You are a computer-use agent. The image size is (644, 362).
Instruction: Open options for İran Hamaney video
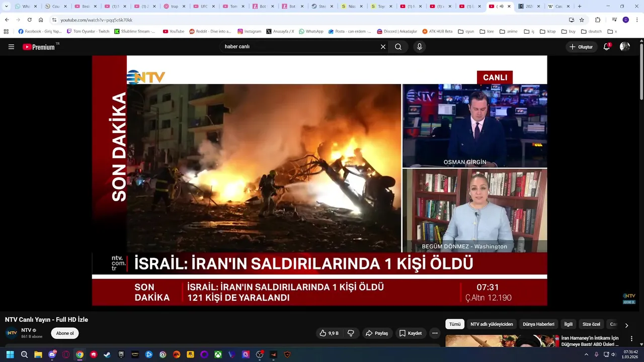(x=632, y=339)
